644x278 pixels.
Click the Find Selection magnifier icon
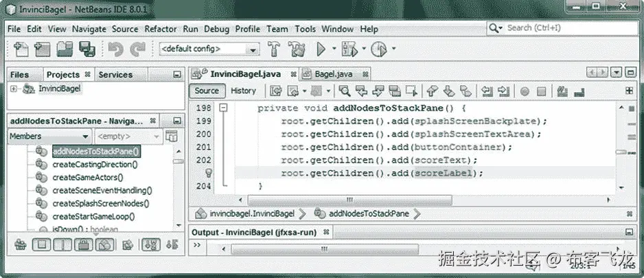point(344,91)
